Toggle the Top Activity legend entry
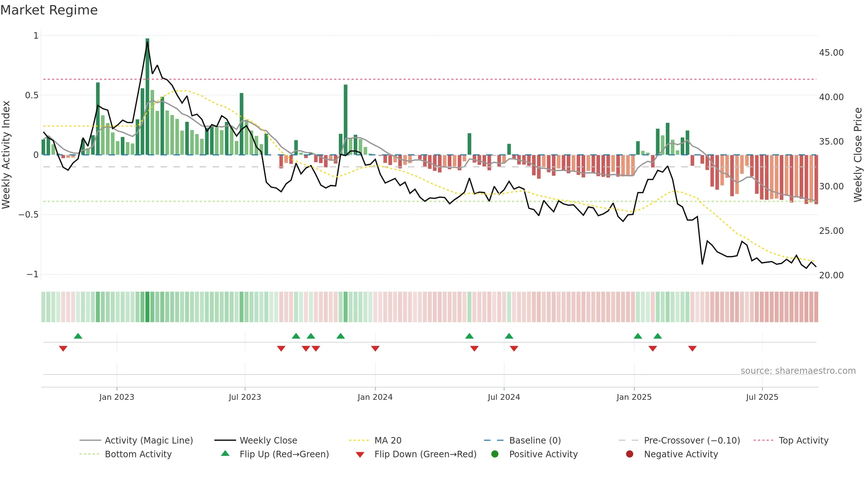The height and width of the screenshot is (488, 868). (791, 440)
